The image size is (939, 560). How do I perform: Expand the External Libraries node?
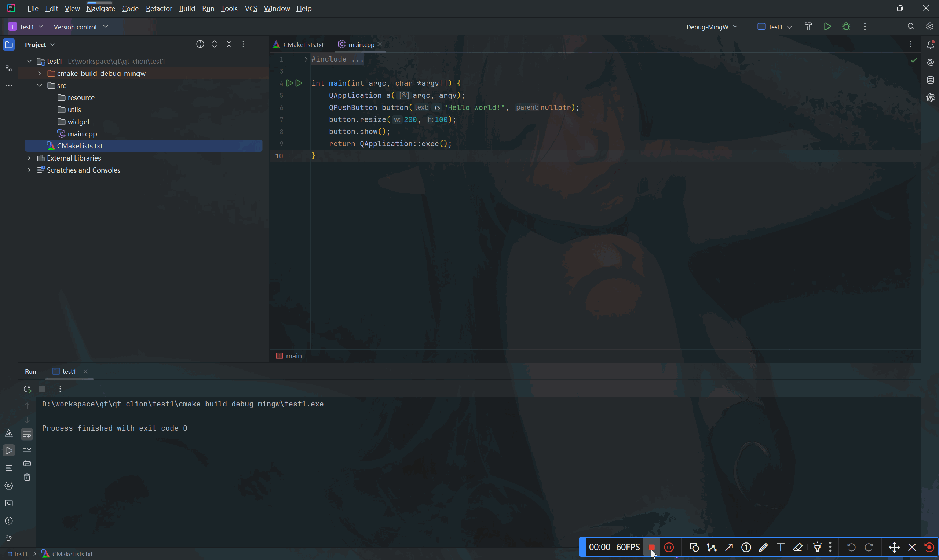29,158
